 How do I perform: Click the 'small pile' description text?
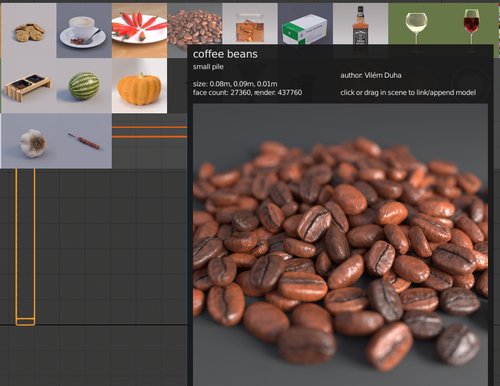(x=208, y=67)
